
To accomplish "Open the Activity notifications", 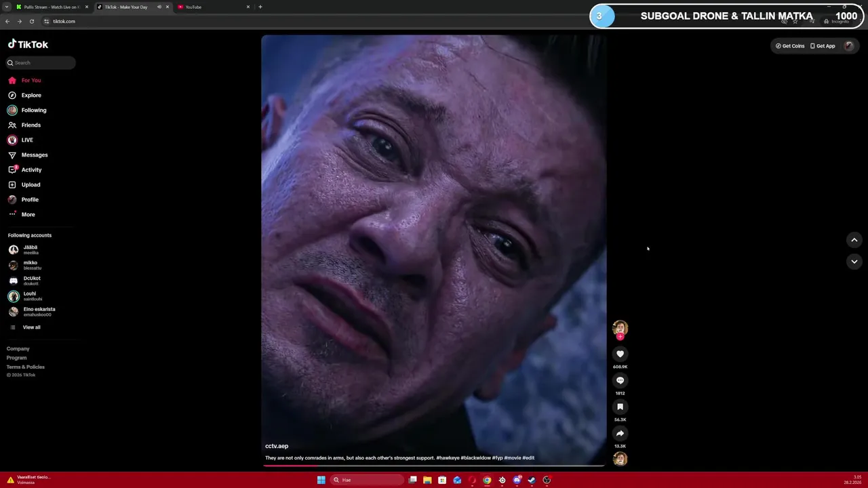I will 25,169.
